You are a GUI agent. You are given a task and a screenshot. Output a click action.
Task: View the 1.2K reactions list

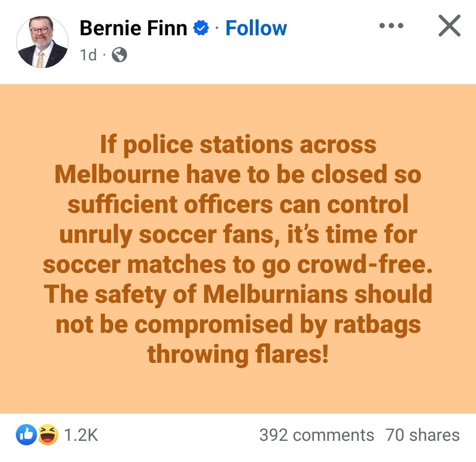[81, 435]
